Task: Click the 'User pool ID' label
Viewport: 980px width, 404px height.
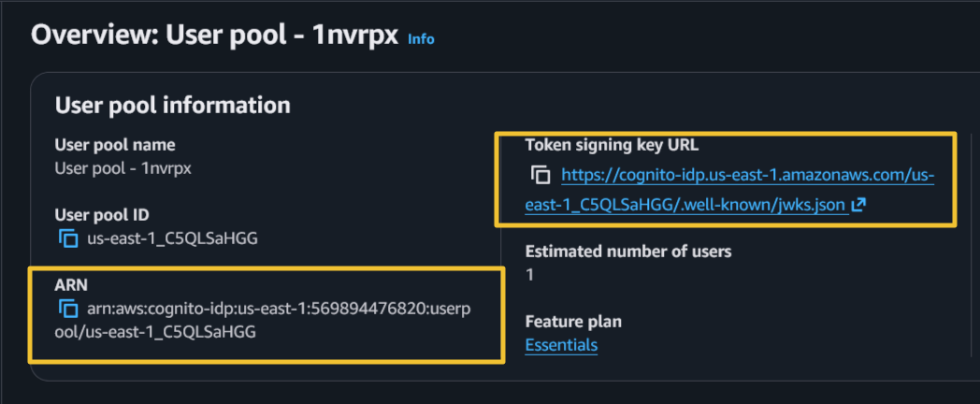Action: tap(102, 215)
